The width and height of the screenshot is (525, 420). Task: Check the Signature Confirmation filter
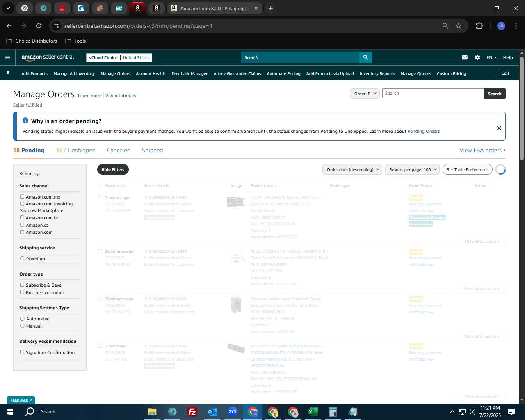click(22, 352)
